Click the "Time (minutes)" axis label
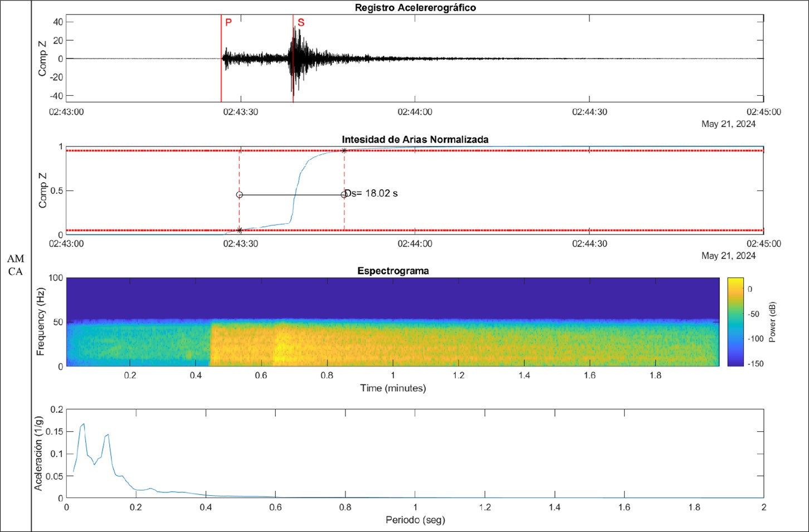809x532 pixels. (x=393, y=388)
